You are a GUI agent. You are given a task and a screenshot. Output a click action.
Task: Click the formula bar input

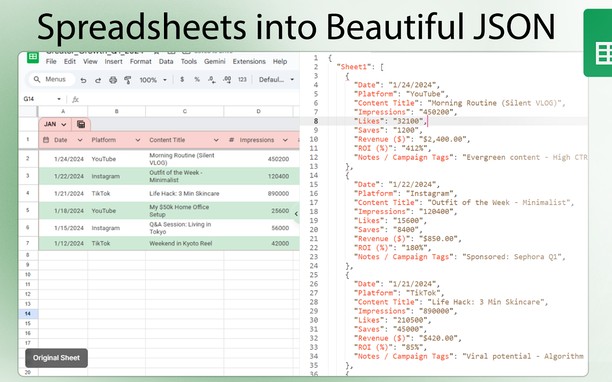coord(189,99)
